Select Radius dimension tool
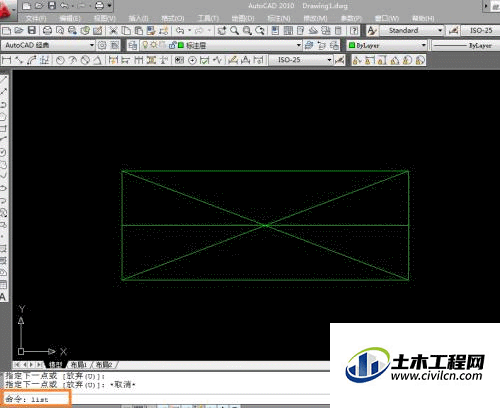Image resolution: width=500 pixels, height=408 pixels. point(60,60)
